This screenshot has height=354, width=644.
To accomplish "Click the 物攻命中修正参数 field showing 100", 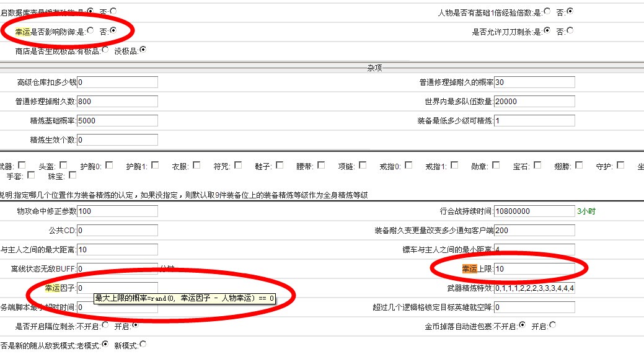I will point(118,211).
